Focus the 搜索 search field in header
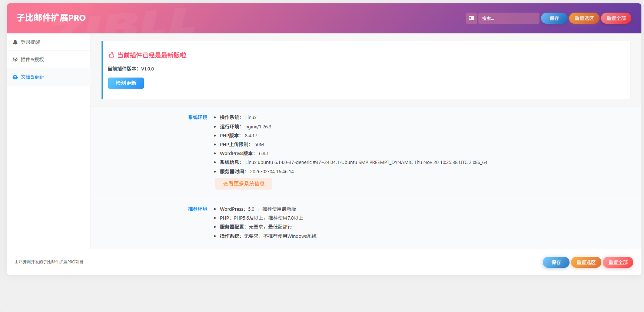644x312 pixels. pos(508,18)
